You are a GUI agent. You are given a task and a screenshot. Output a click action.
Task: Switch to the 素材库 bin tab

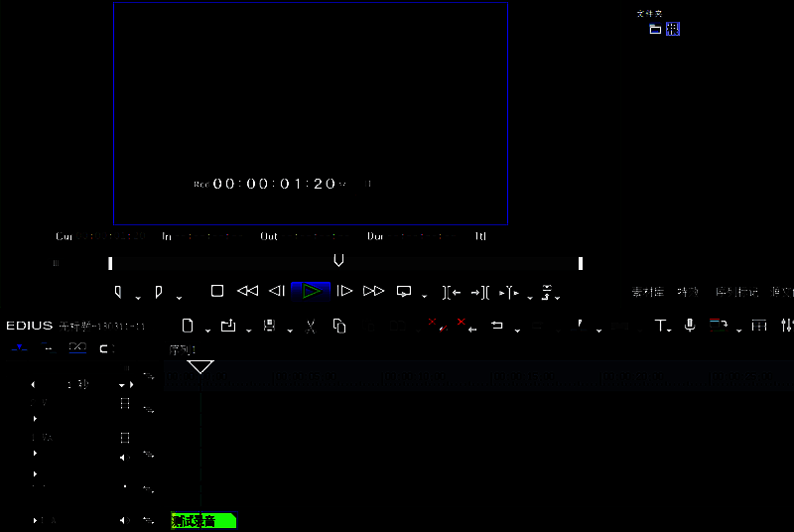(x=646, y=292)
